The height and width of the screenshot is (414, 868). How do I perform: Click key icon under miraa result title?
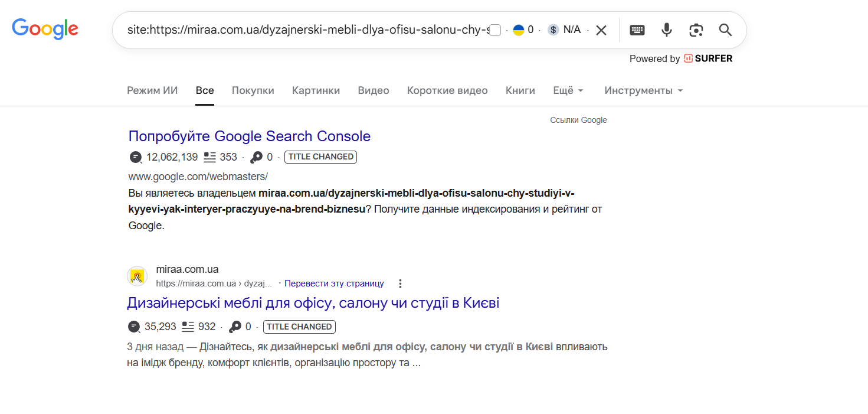coord(235,327)
